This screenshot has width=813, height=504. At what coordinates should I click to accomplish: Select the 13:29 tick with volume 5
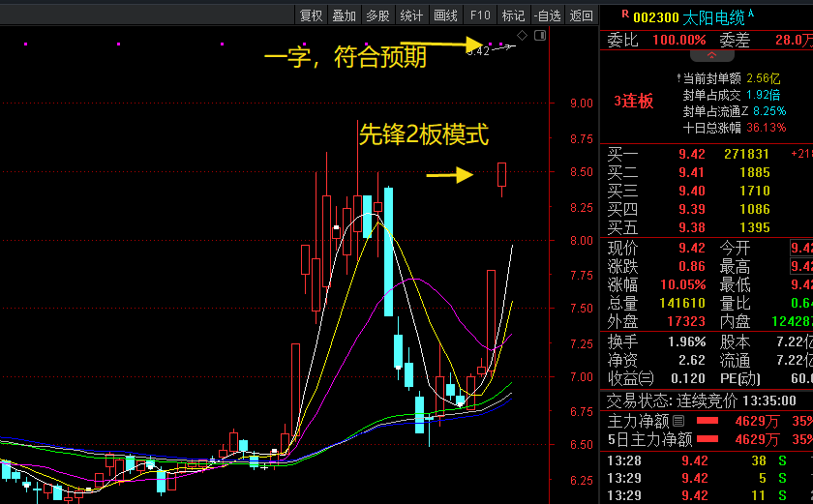[707, 478]
